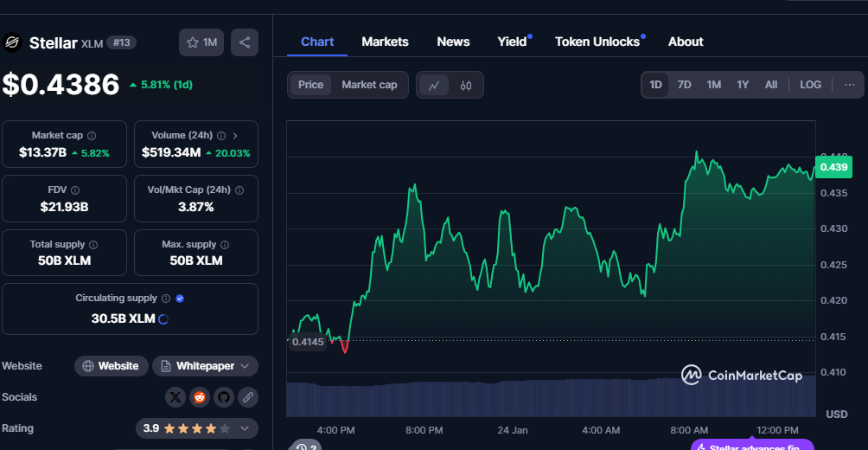
Task: Switch to line chart view
Action: (434, 86)
